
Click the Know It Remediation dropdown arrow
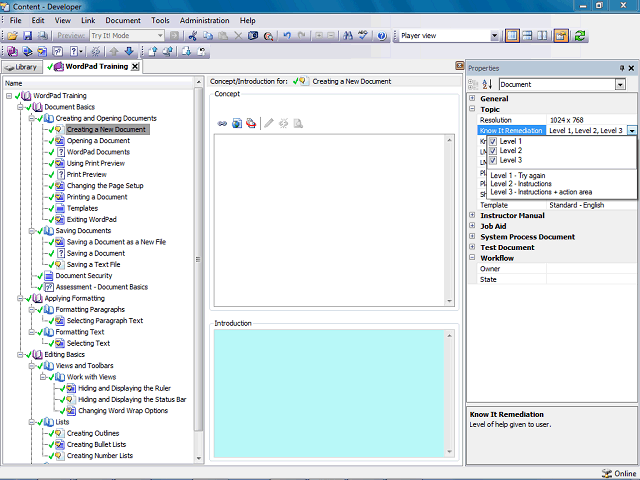632,131
